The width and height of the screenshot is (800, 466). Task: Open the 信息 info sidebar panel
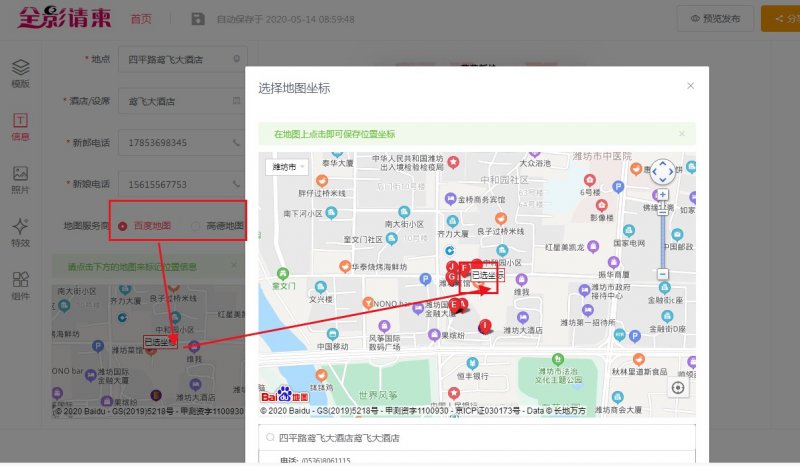pyautogui.click(x=20, y=127)
